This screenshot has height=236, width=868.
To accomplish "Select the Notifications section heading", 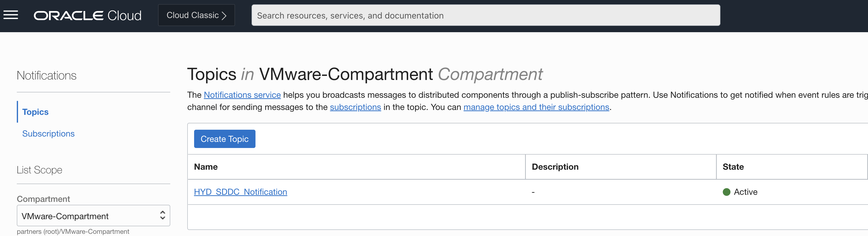I will [x=46, y=75].
